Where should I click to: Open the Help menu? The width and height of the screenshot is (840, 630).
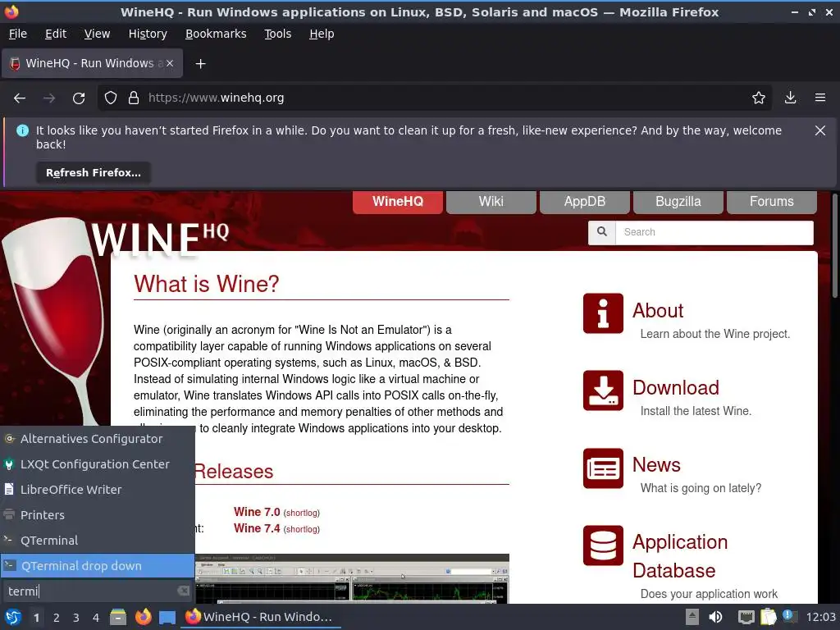click(322, 34)
